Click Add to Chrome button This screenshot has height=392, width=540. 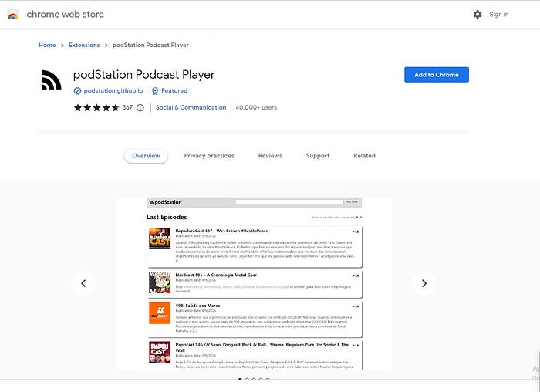[437, 75]
